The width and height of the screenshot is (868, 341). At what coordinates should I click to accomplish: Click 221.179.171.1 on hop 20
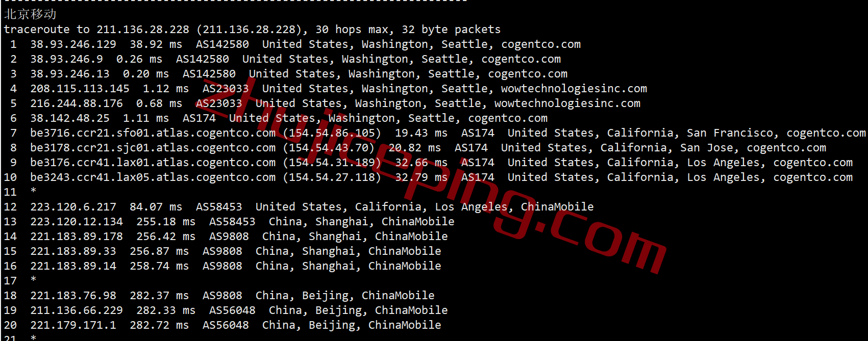73,325
